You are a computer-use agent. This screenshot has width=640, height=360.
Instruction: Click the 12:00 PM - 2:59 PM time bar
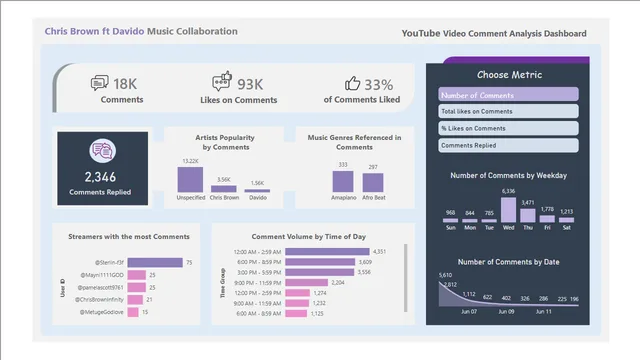click(298, 293)
